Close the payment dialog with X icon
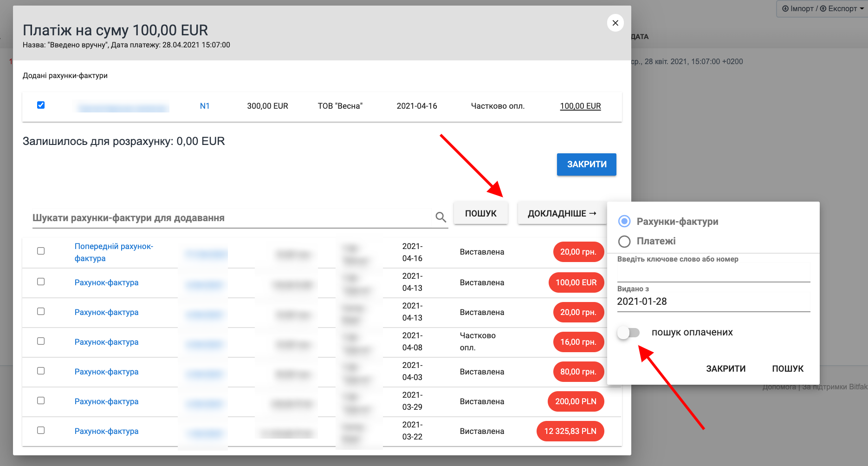 pyautogui.click(x=615, y=23)
